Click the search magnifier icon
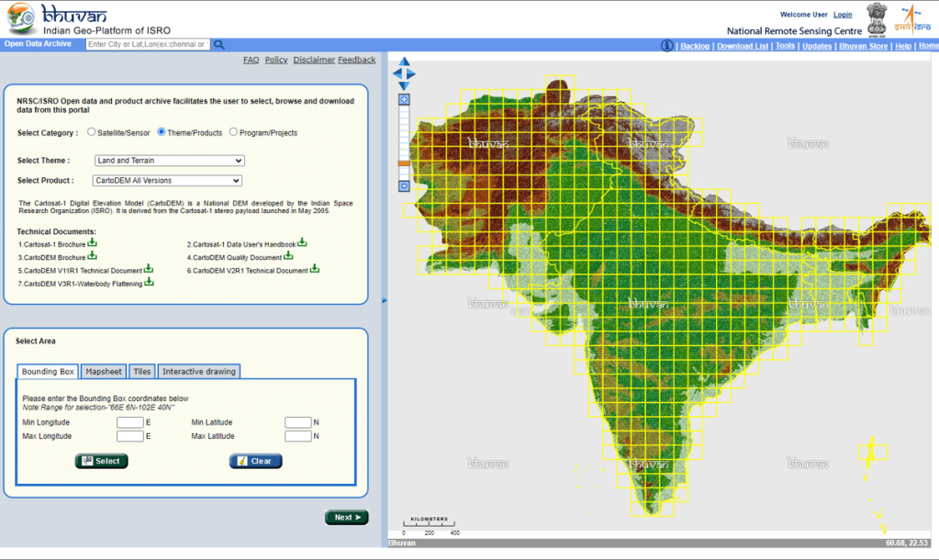The width and height of the screenshot is (939, 560). [217, 43]
